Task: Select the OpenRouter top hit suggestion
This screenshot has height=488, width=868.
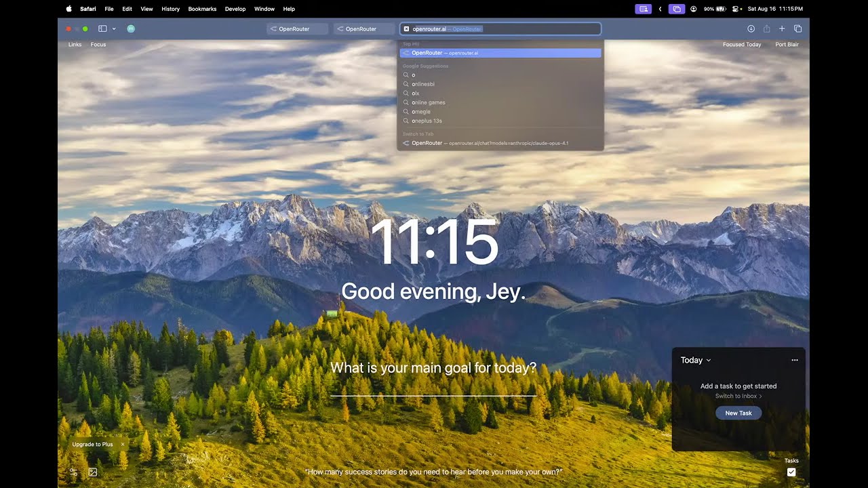Action: [x=500, y=53]
